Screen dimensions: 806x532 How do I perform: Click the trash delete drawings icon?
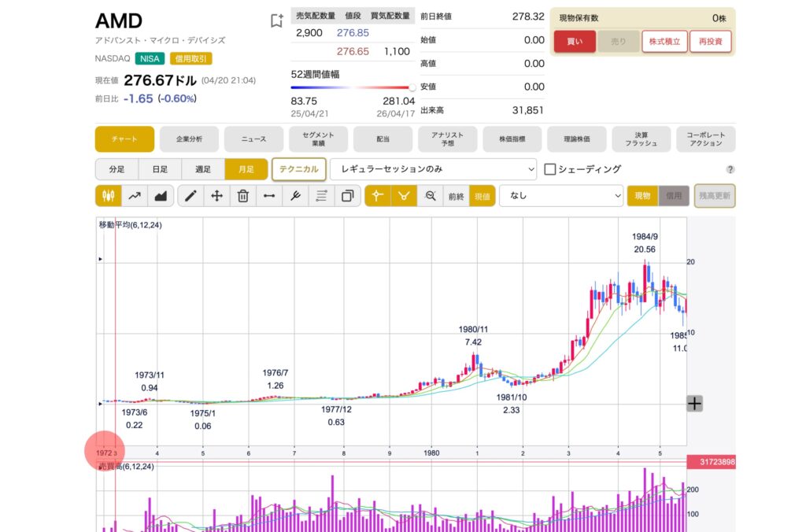click(x=243, y=196)
